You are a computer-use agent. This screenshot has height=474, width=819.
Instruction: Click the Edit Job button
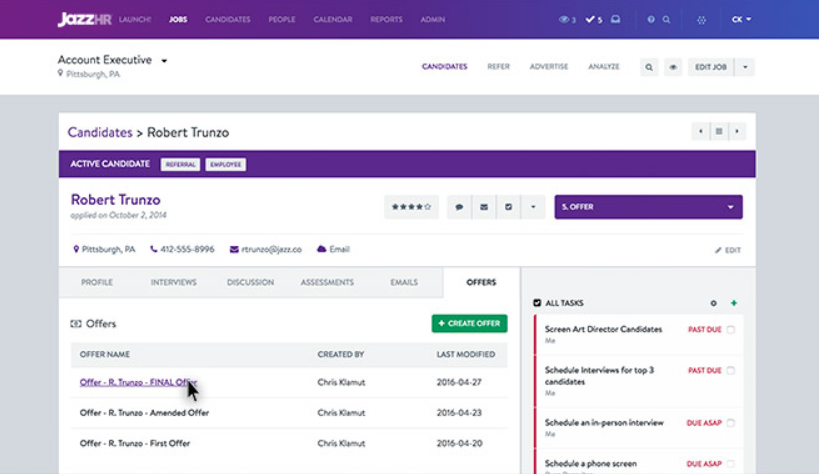711,67
